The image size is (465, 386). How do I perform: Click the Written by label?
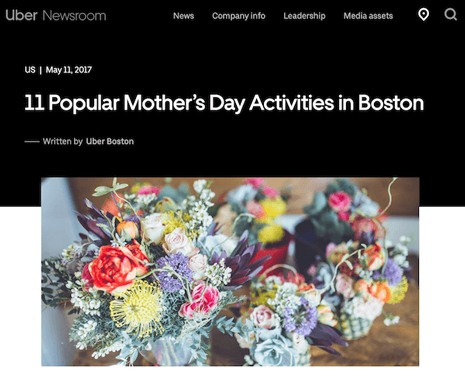(63, 141)
